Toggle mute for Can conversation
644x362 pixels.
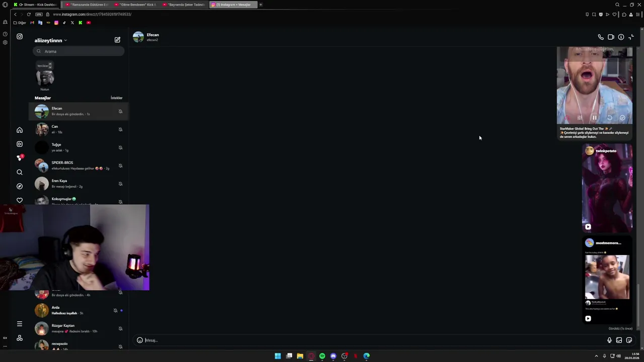coord(120,130)
